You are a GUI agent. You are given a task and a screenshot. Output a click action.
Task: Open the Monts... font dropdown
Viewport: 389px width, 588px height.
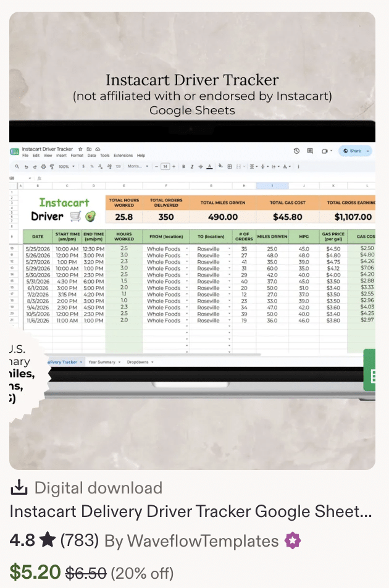[138, 167]
